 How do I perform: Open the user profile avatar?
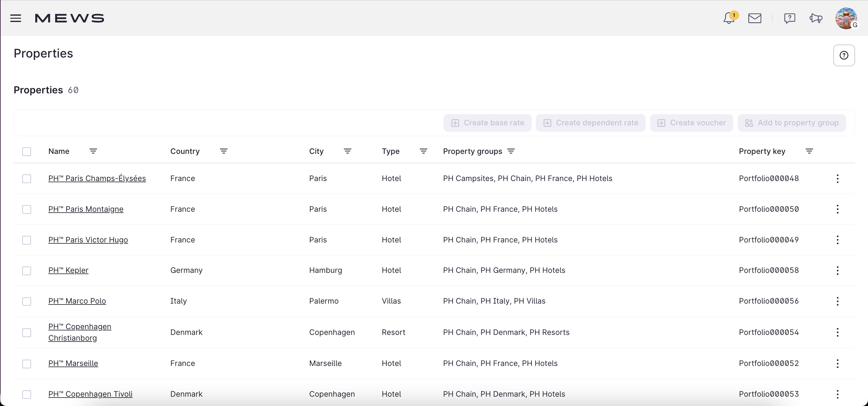(x=846, y=18)
